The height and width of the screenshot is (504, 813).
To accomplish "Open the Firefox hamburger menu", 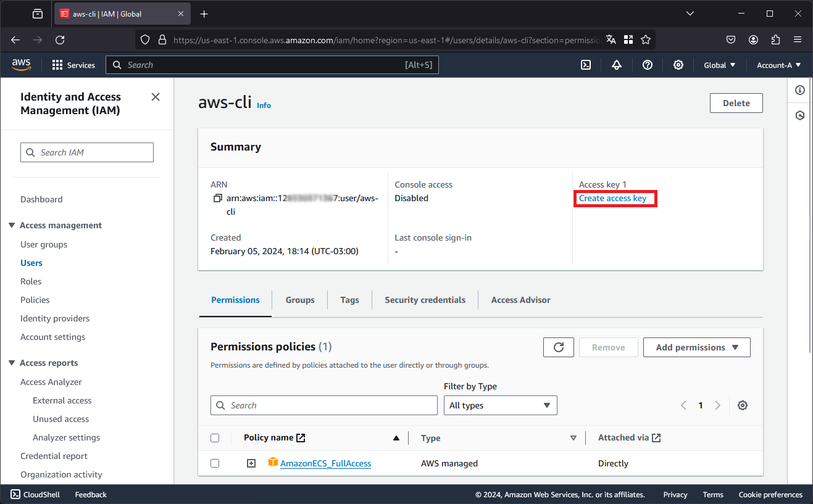I will click(798, 39).
